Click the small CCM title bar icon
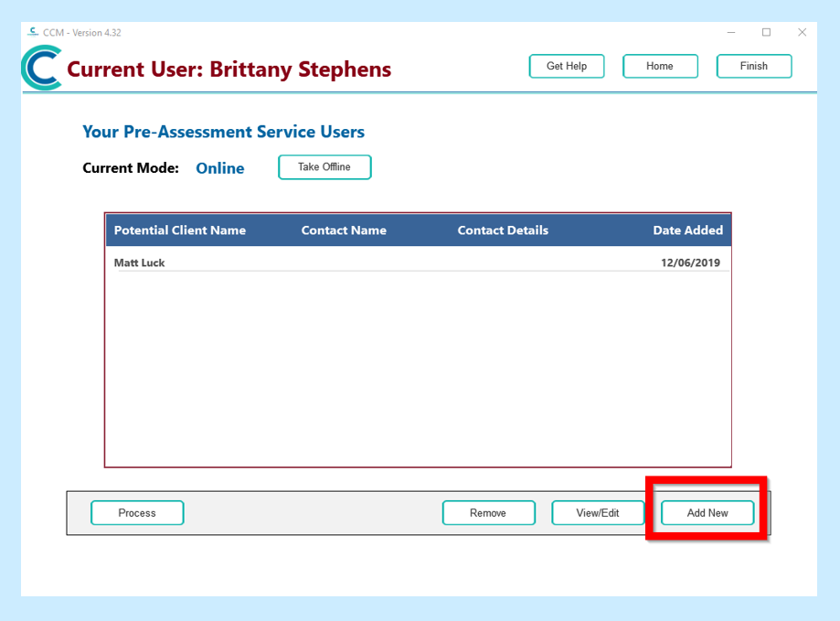 pyautogui.click(x=33, y=32)
